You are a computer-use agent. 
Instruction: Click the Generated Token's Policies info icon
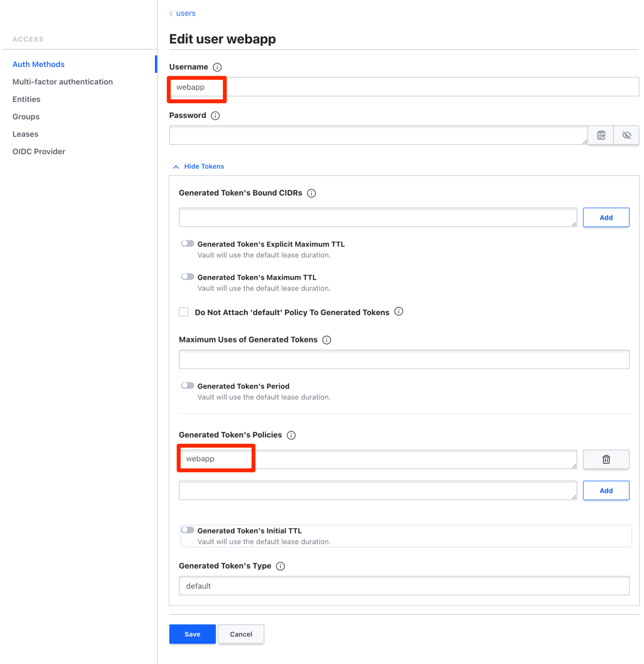[x=291, y=435]
